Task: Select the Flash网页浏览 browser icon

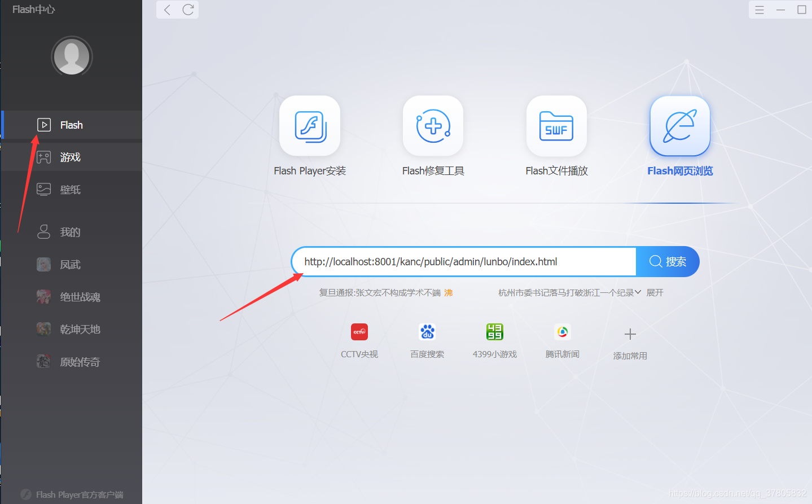Action: coord(680,126)
